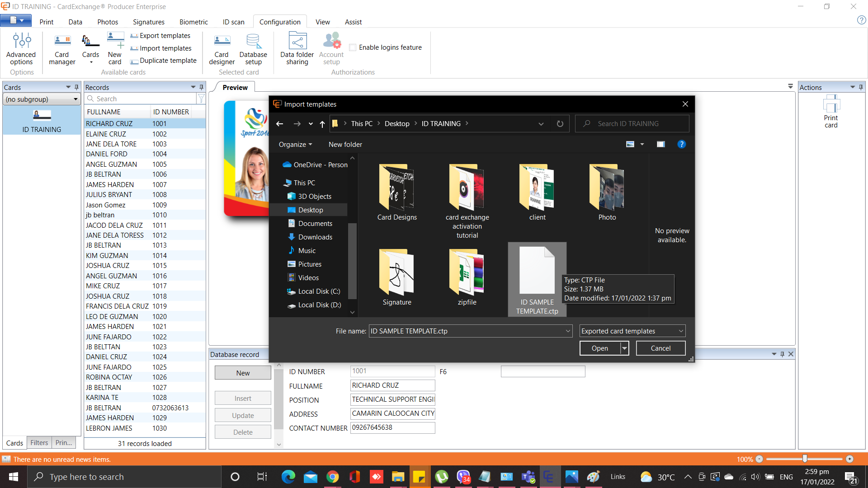
Task: Click Import templates in the ribbon
Action: point(161,48)
